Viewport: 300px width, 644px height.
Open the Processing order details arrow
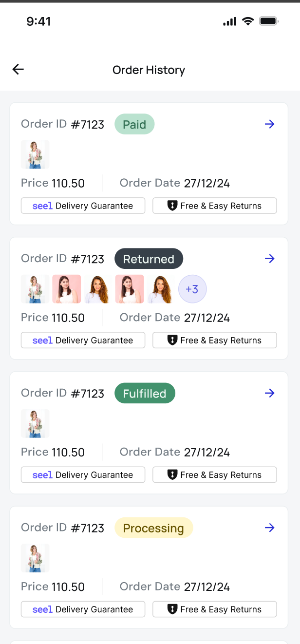(270, 528)
